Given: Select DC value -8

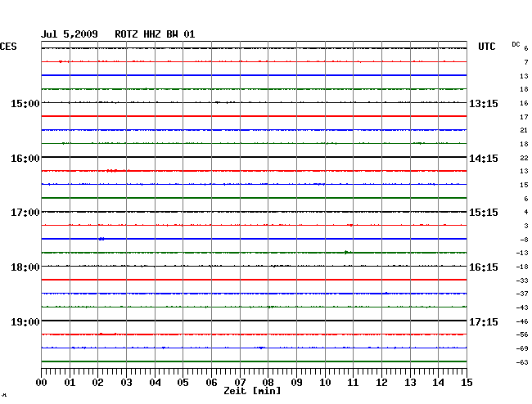Looking at the screenshot, I should click(524, 240).
